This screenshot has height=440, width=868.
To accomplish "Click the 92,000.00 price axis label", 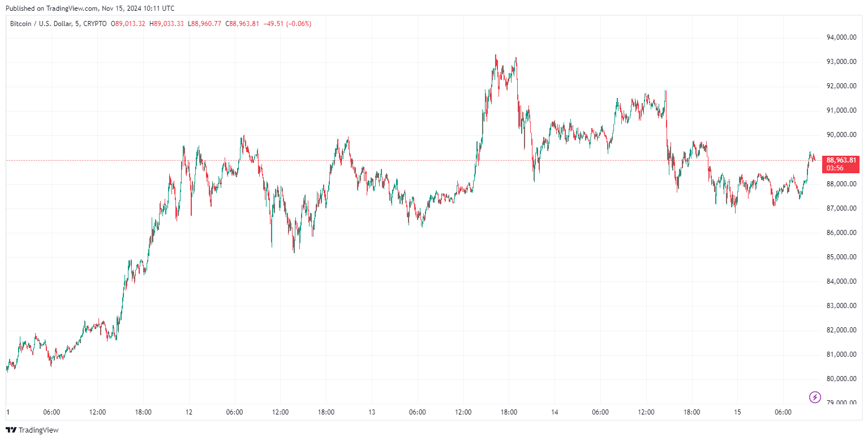I will [x=840, y=86].
